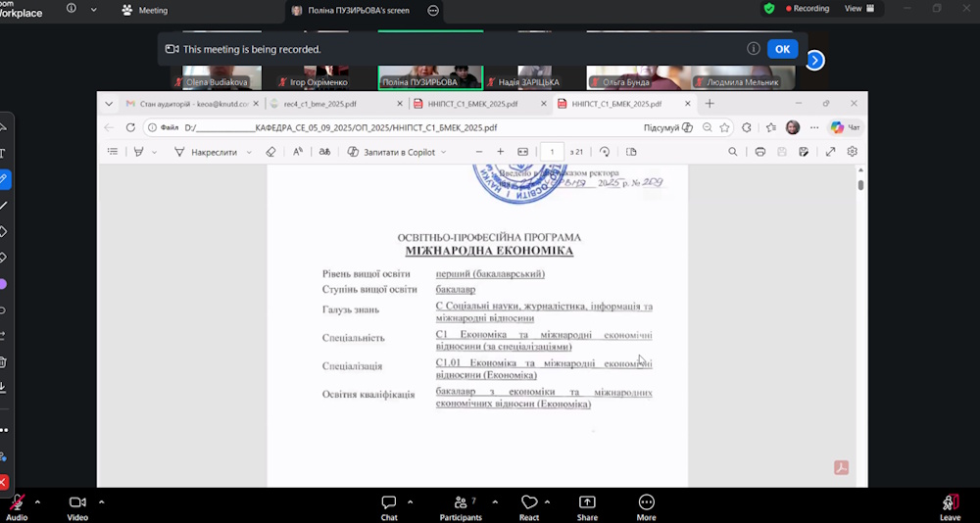Open the View layout dropdown

pyautogui.click(x=859, y=9)
